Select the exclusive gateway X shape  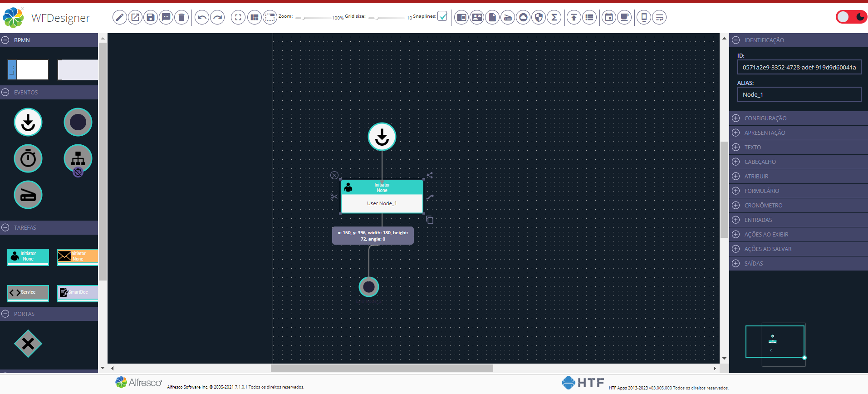[28, 344]
